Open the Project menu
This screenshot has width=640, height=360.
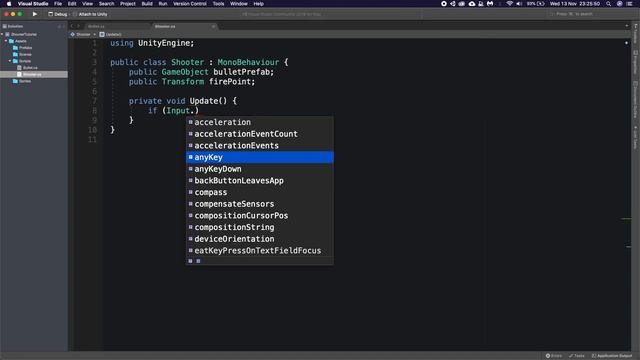tap(127, 4)
